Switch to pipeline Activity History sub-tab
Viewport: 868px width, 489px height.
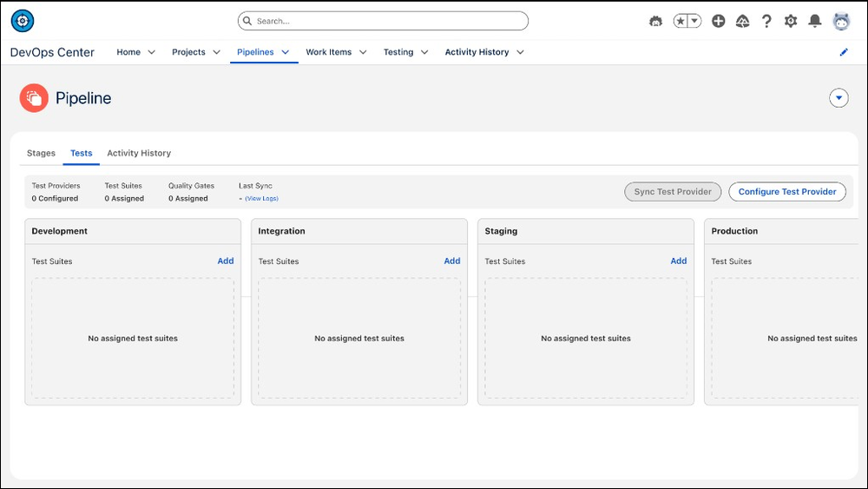[139, 153]
